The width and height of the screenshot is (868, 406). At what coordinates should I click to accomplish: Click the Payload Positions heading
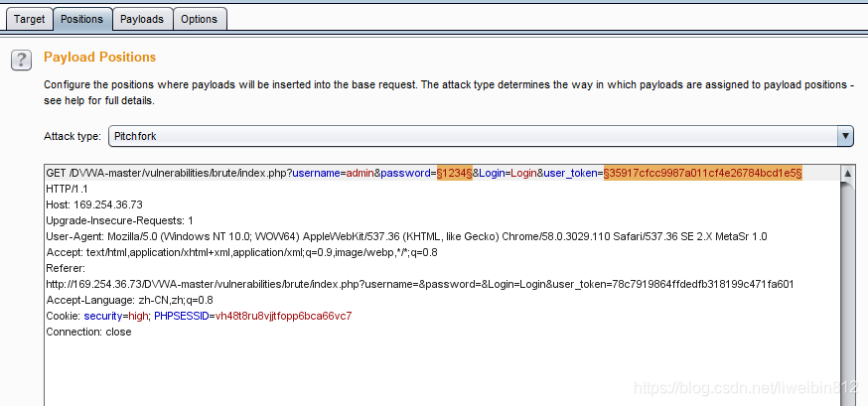click(x=99, y=57)
